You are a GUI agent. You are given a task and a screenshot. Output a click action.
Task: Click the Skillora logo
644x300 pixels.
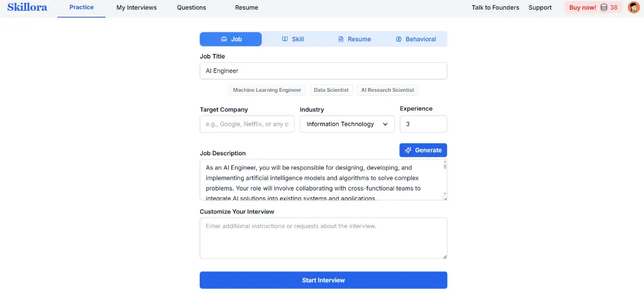pyautogui.click(x=27, y=8)
